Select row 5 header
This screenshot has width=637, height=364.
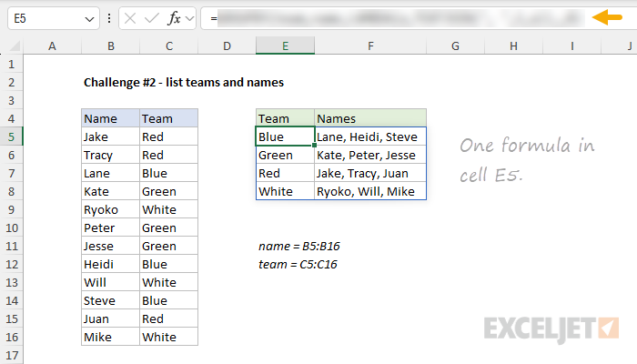[11, 136]
